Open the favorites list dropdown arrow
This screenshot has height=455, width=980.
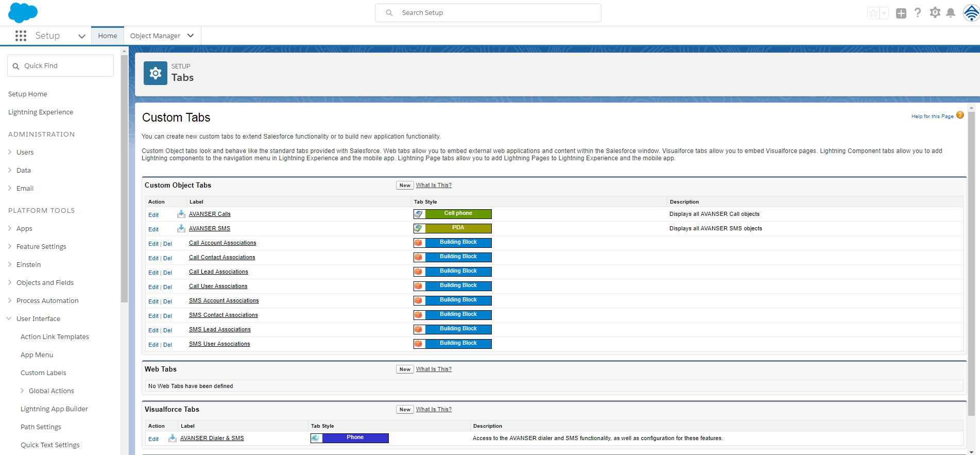point(884,13)
